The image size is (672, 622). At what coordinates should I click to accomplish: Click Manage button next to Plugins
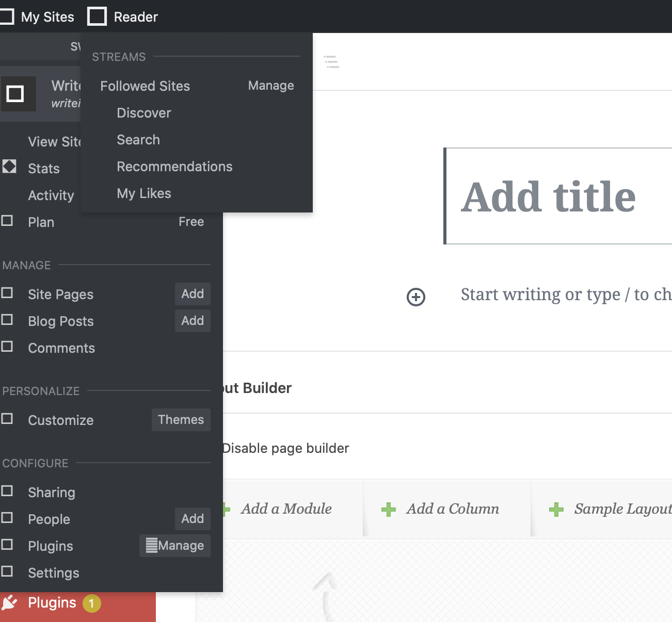(175, 546)
